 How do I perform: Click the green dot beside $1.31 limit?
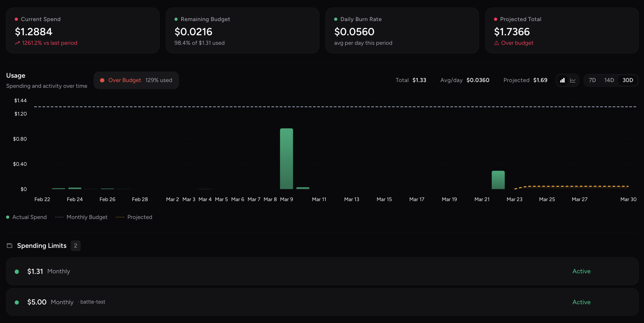pyautogui.click(x=17, y=272)
